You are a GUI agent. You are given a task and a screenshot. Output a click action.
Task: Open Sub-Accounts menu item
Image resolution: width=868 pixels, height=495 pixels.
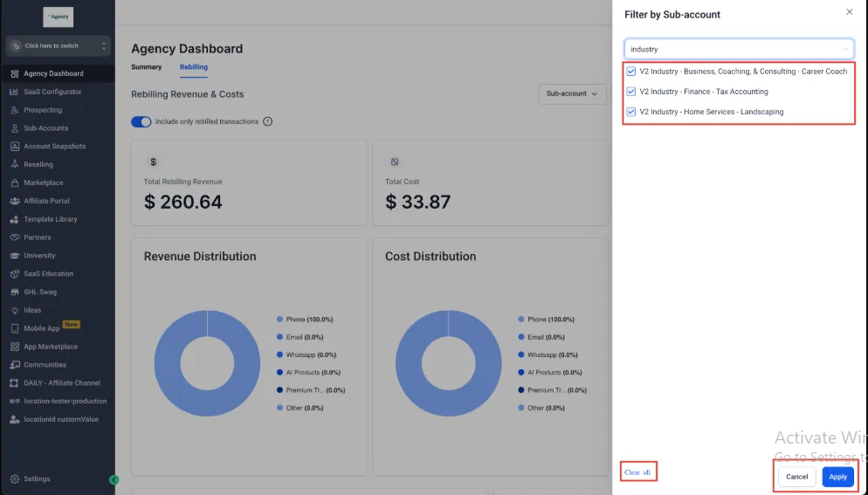(x=46, y=128)
